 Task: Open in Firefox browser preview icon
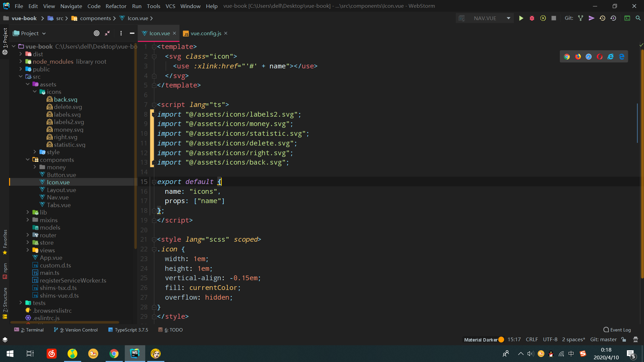point(578,57)
